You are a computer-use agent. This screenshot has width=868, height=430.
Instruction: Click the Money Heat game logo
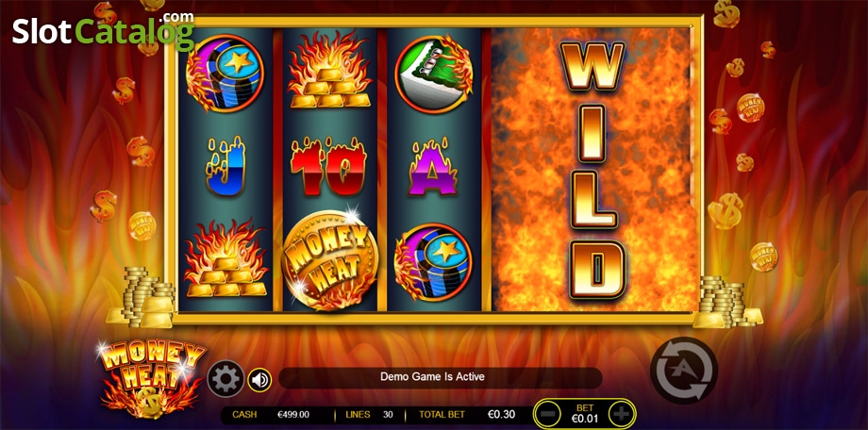tap(152, 378)
